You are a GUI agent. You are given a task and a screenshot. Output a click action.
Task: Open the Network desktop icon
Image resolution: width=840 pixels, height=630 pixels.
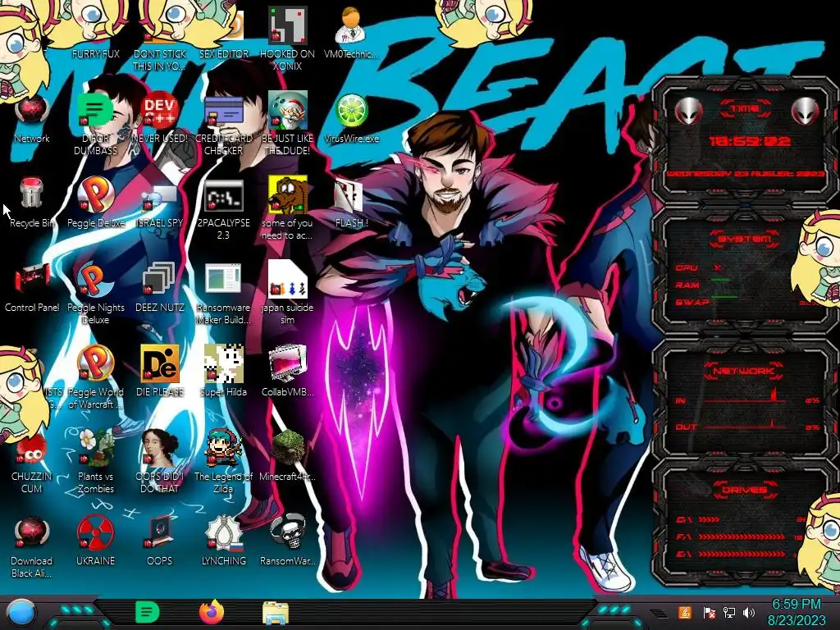(x=32, y=119)
